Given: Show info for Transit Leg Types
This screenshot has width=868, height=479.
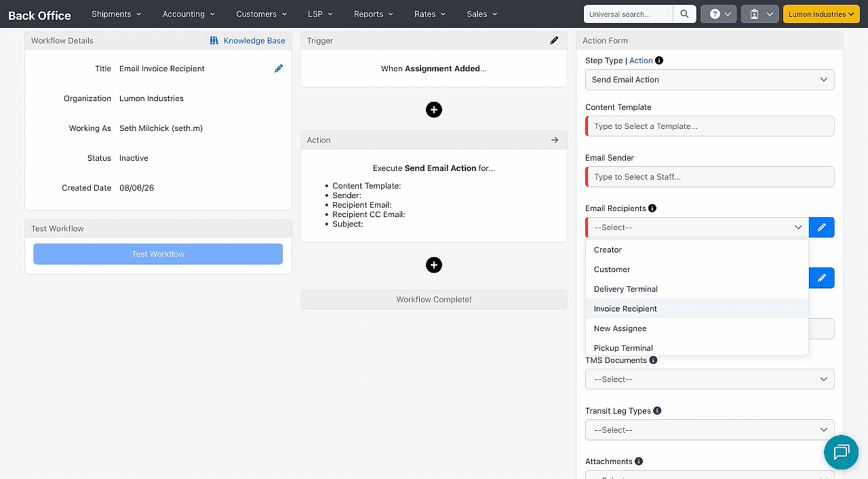Looking at the screenshot, I should click(657, 410).
